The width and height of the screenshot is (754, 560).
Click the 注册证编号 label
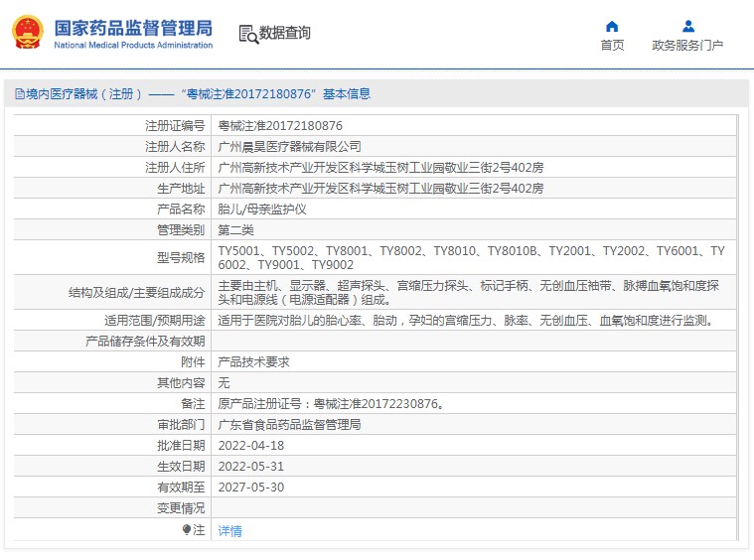(175, 126)
